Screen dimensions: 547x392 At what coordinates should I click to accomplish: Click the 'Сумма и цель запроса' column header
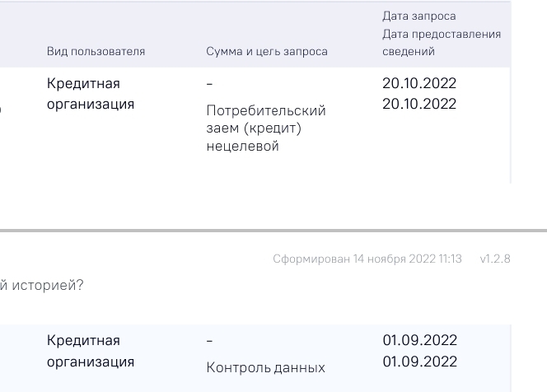[x=266, y=52]
